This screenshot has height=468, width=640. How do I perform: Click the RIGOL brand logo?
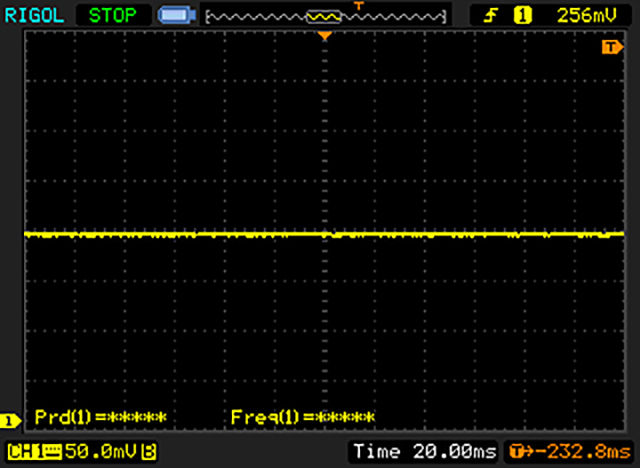coord(34,16)
